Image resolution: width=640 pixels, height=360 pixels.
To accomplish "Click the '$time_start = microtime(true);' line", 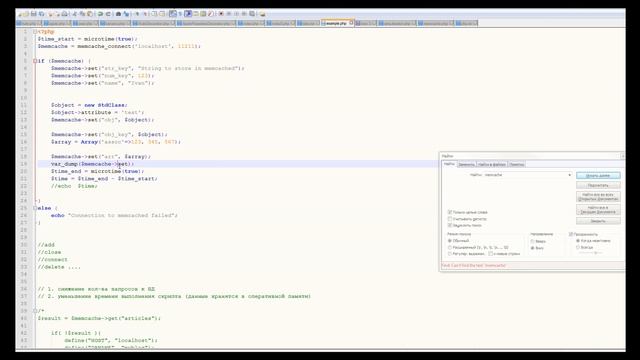I will coord(88,39).
